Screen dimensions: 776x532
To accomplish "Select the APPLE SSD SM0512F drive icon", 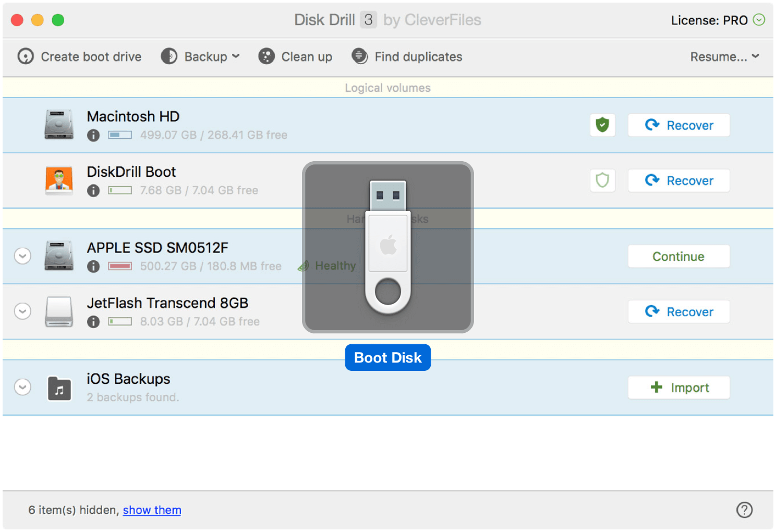I will tap(59, 256).
